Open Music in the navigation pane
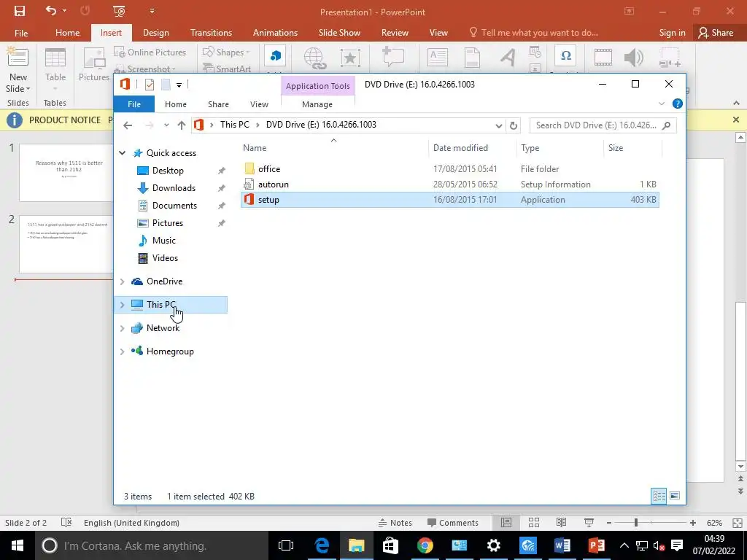Viewport: 747px width, 560px height. (164, 241)
